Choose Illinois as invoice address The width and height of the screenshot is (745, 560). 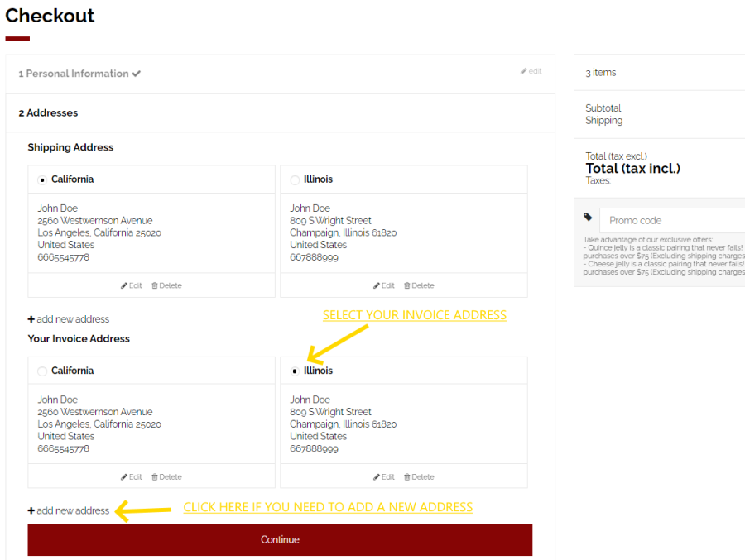tap(295, 371)
